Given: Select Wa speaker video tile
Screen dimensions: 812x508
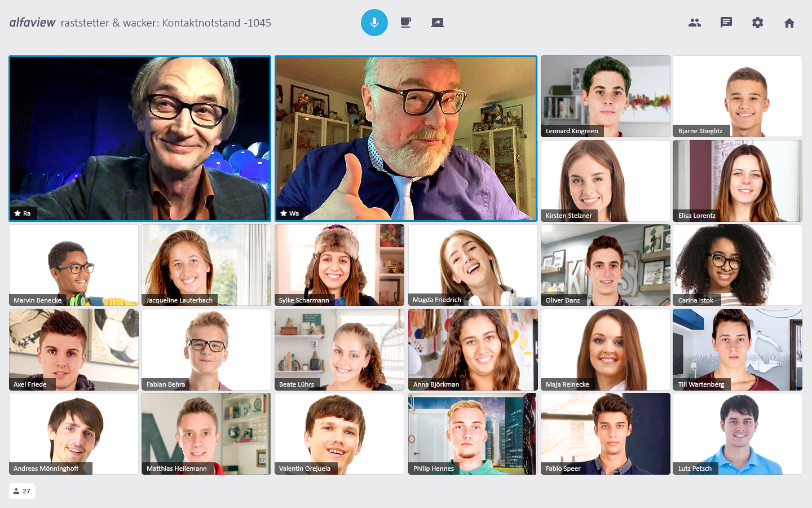Looking at the screenshot, I should (x=406, y=138).
